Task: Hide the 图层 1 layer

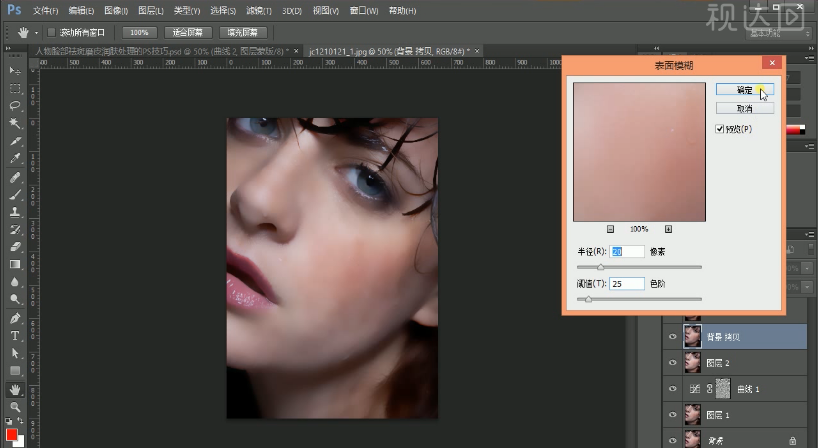Action: 672,415
